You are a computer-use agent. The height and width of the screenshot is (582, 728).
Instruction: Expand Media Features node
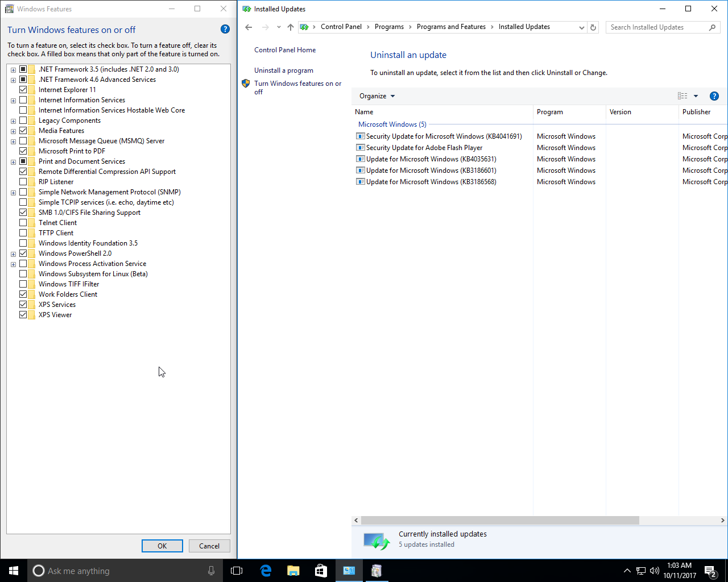(13, 131)
